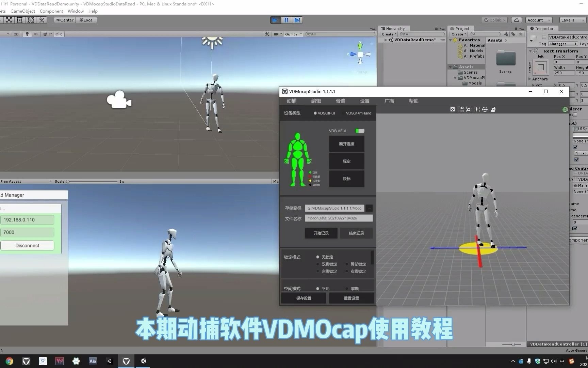Click the multi-person icon in mocap viewport toolbar
This screenshot has height=368, width=588.
click(x=493, y=109)
